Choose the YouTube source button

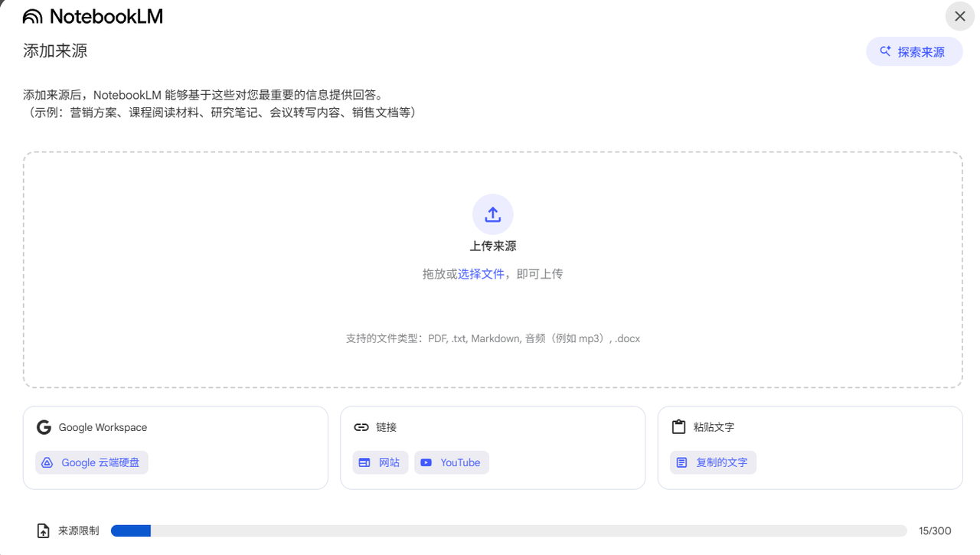coord(452,462)
